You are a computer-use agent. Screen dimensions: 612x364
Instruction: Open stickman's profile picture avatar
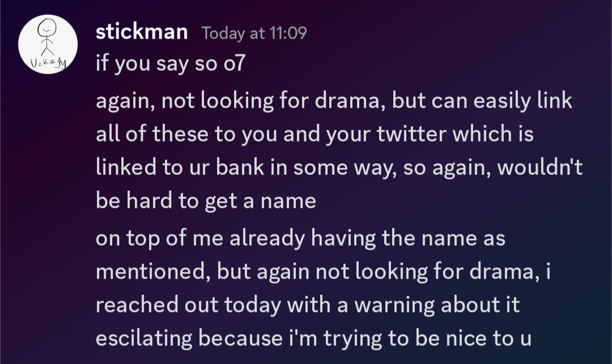[x=48, y=44]
